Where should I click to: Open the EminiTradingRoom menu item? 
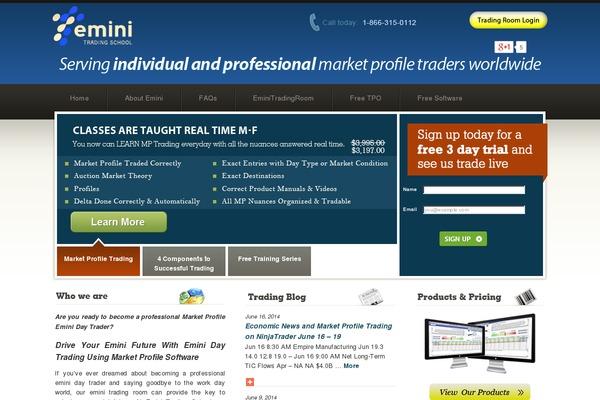283,98
